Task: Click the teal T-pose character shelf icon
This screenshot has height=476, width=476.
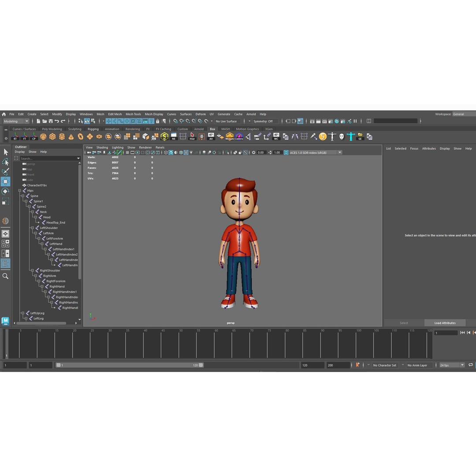Action: coord(351,137)
